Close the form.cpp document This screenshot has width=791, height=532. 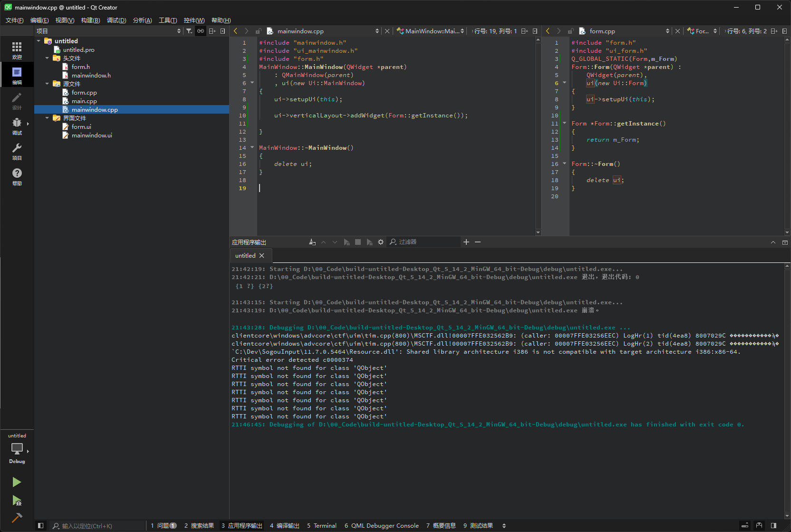click(x=677, y=31)
